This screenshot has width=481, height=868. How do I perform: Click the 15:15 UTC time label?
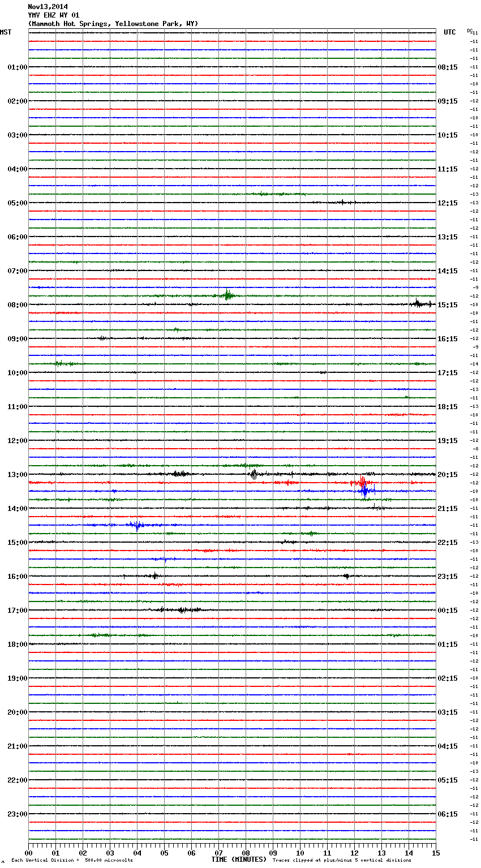[448, 305]
